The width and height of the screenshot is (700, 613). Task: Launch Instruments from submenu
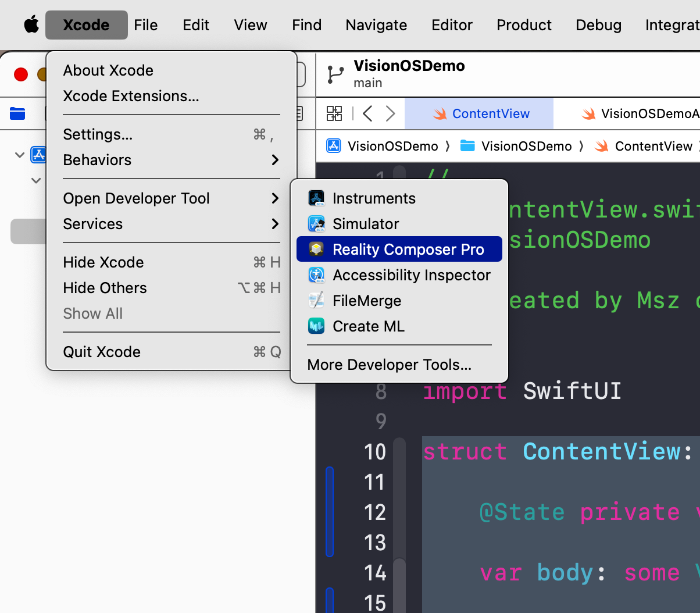coord(399,198)
